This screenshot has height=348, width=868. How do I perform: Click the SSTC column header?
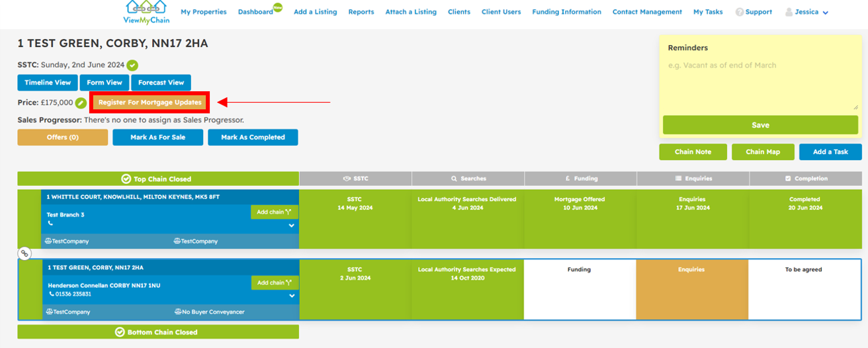355,179
